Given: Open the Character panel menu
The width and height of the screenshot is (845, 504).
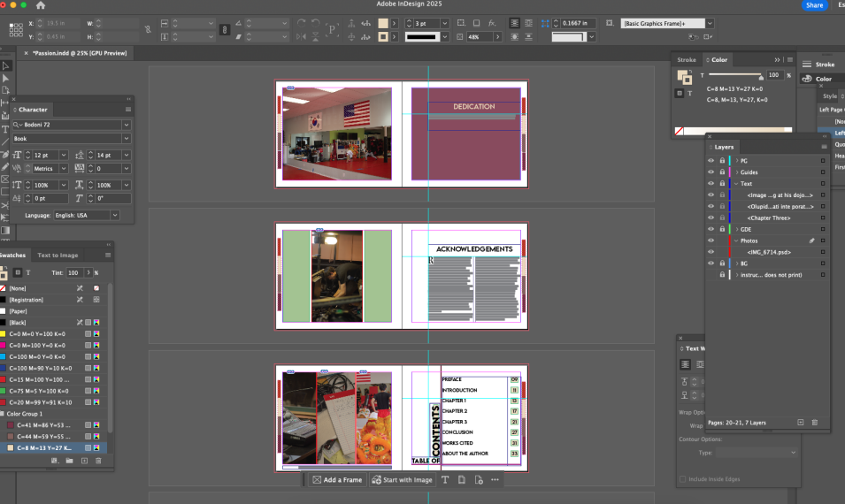Looking at the screenshot, I should click(128, 110).
